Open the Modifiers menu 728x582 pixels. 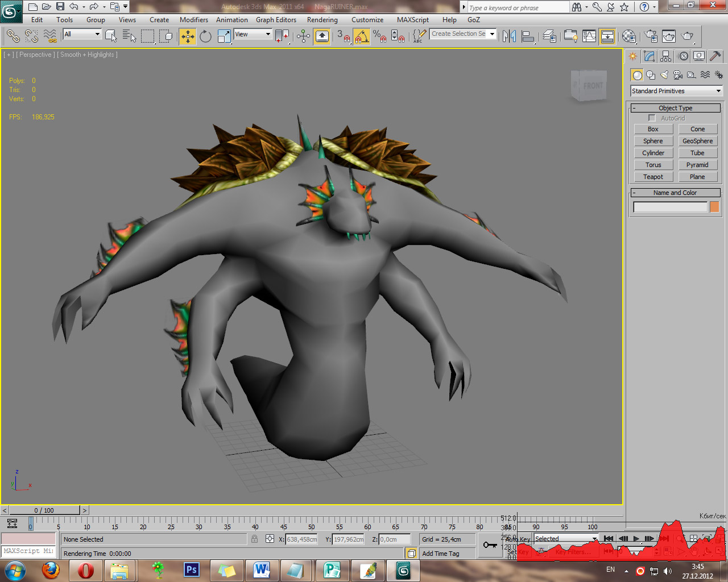(x=193, y=20)
